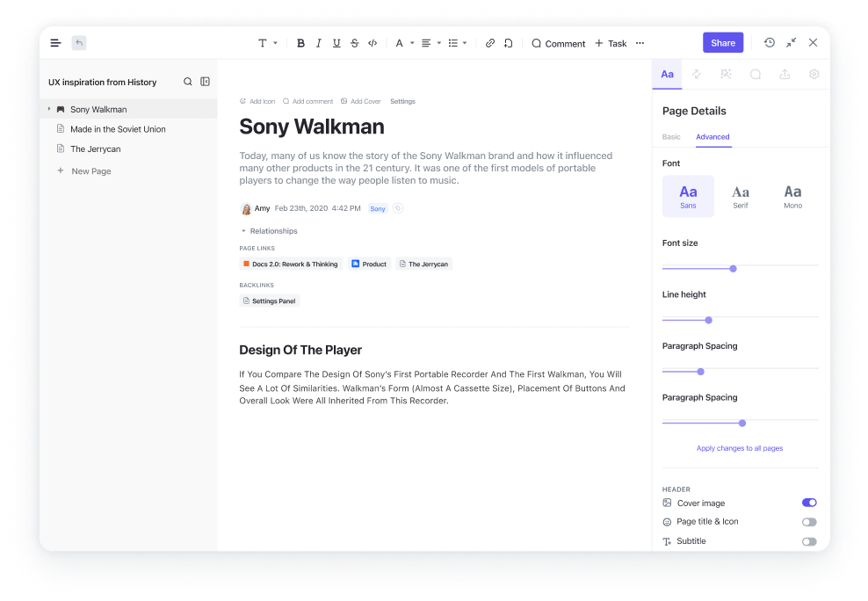The image size is (868, 601).
Task: Switch to the Basic tab
Action: 671,137
